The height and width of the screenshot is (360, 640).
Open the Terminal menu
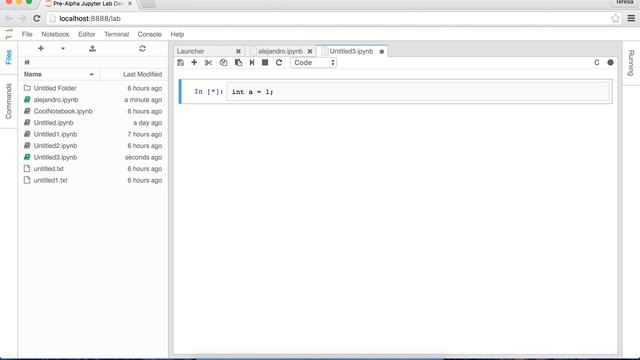tap(116, 34)
